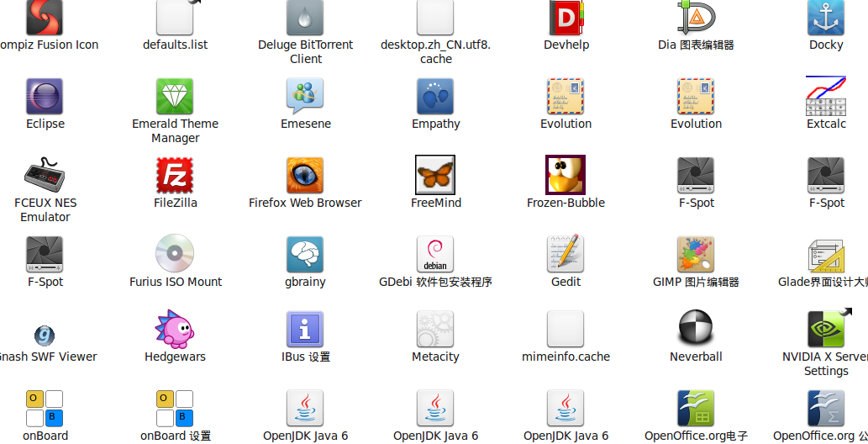Click the Emerald Theme Manager diamond icon
This screenshot has height=444, width=868.
click(x=175, y=97)
